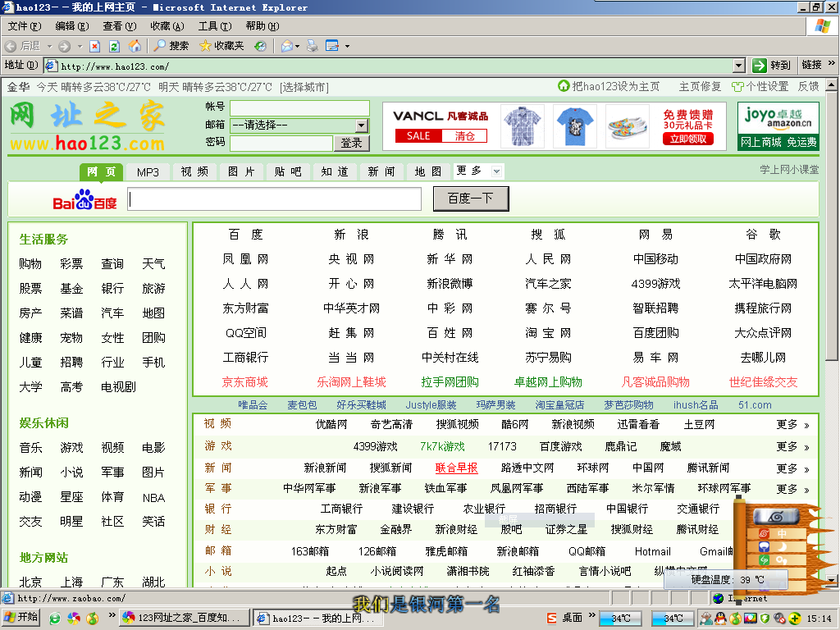Expand the quick launch overflow chevron

112,614
